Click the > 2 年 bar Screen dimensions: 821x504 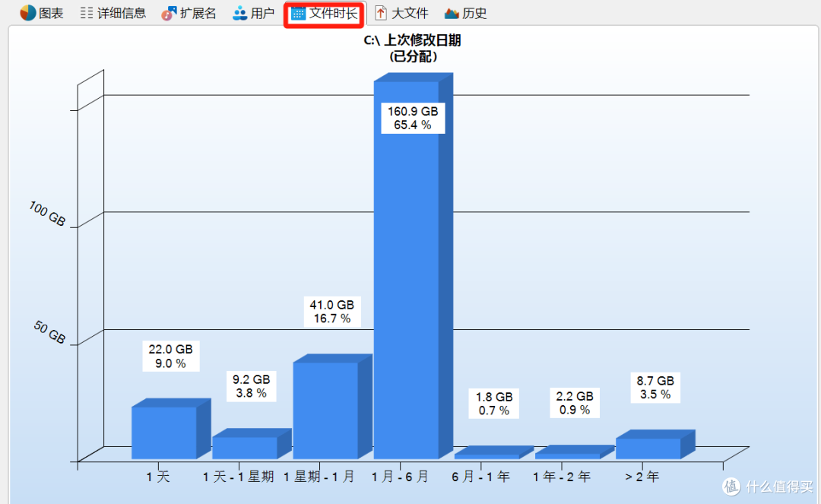point(655,445)
